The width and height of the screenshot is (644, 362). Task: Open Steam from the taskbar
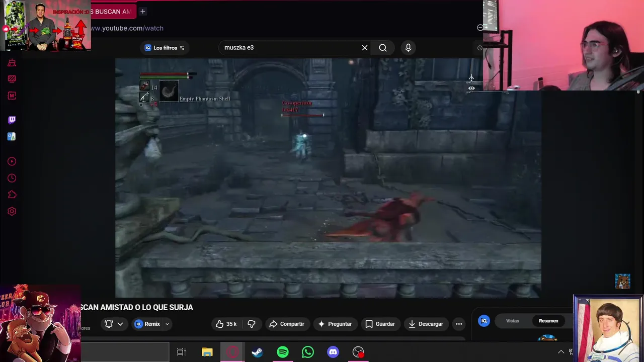coord(257,352)
